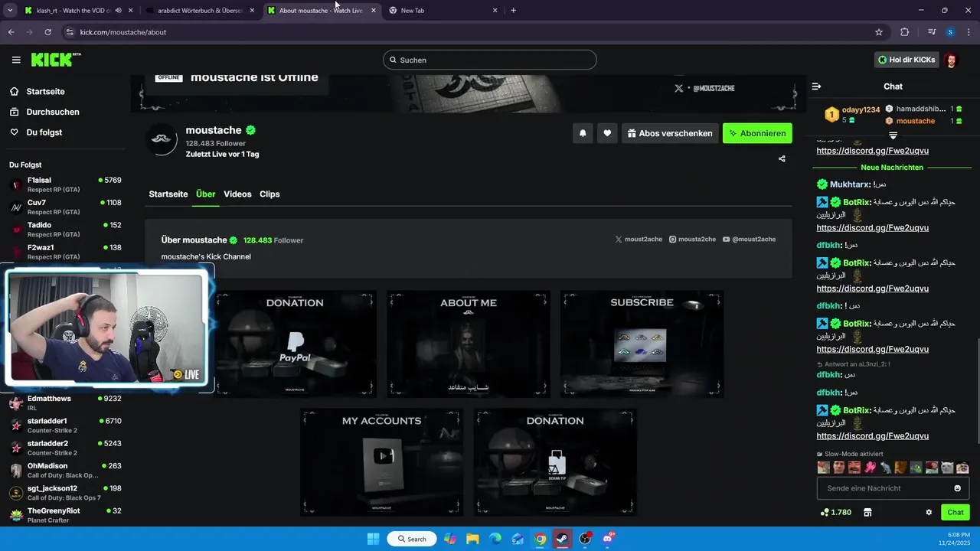
Task: Open TheGreenyRiot channel
Action: pos(65,515)
